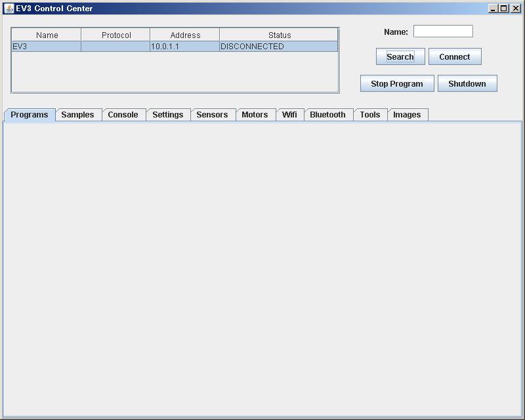
Task: Click the empty Protocol cell of EV3 row
Action: [x=115, y=46]
